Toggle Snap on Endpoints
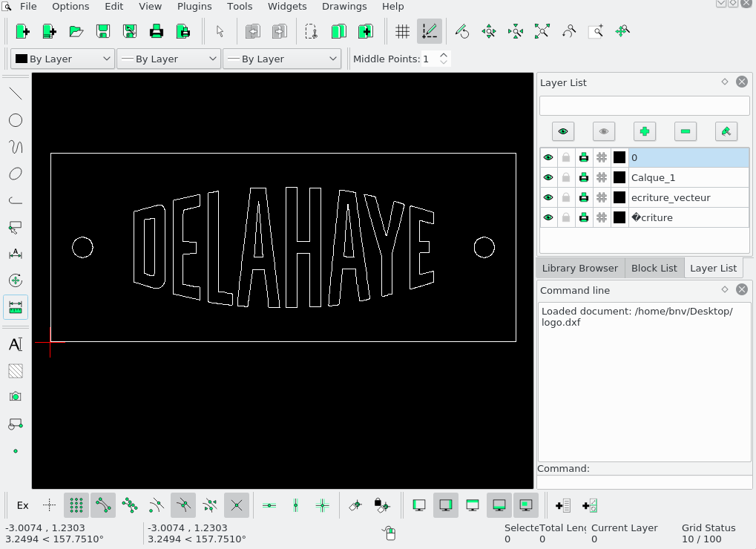The image size is (756, 549). 103,506
